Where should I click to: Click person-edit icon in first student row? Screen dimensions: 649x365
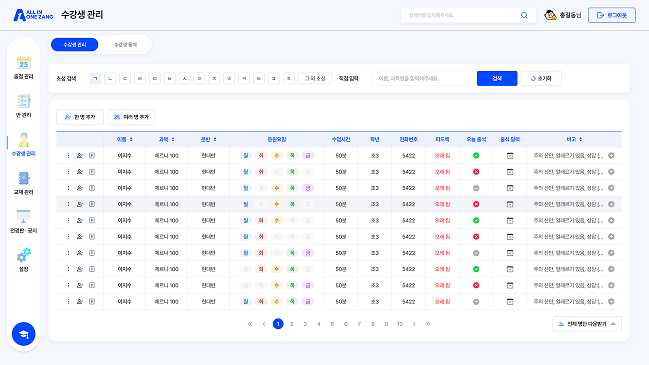tap(80, 156)
